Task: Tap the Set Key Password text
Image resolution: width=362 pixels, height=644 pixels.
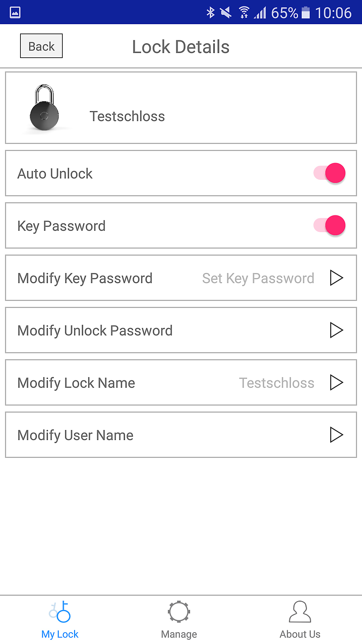Action: 258,278
